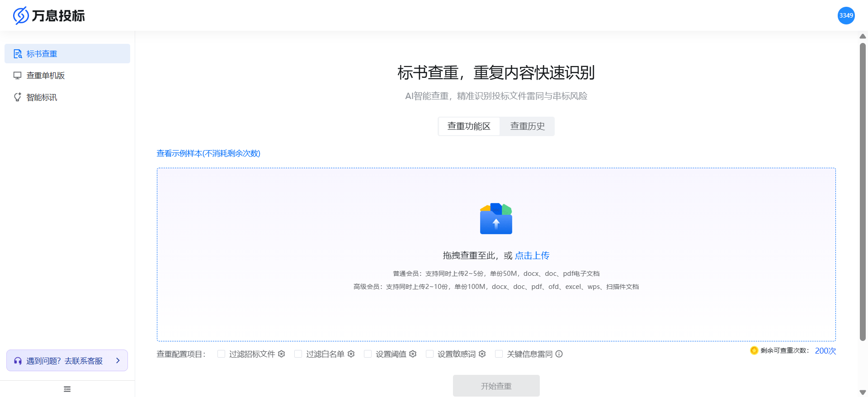Click the scrollbar up arrow

pyautogui.click(x=863, y=36)
